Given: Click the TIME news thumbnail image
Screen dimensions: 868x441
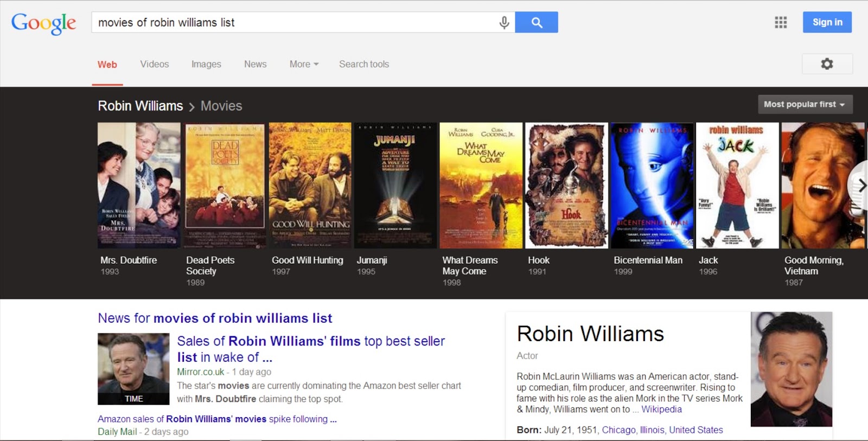Looking at the screenshot, I should (x=133, y=369).
